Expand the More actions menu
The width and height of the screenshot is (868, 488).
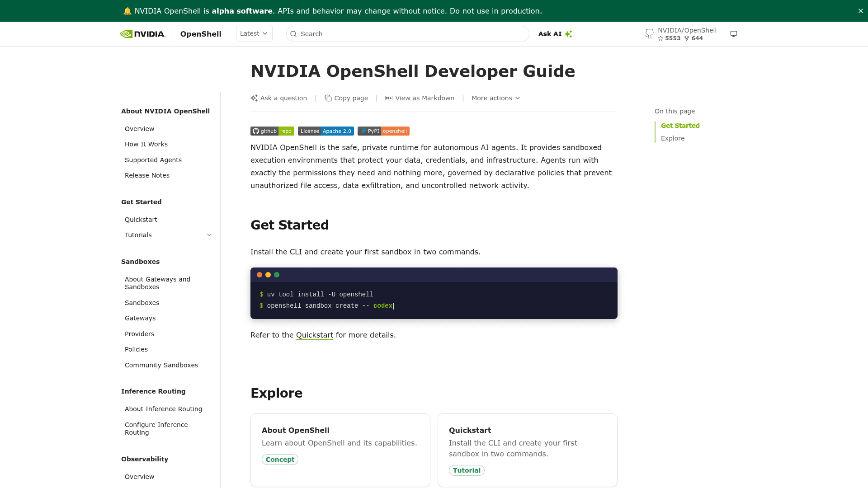tap(495, 98)
